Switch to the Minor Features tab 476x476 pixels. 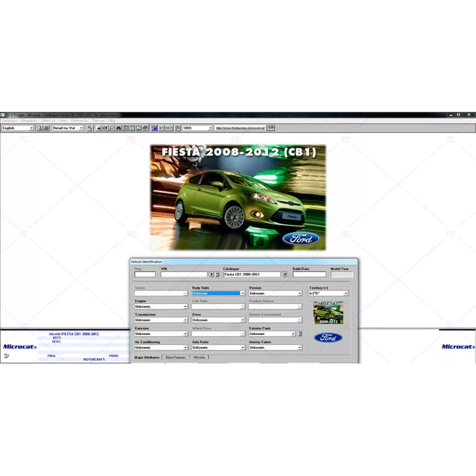click(x=176, y=357)
